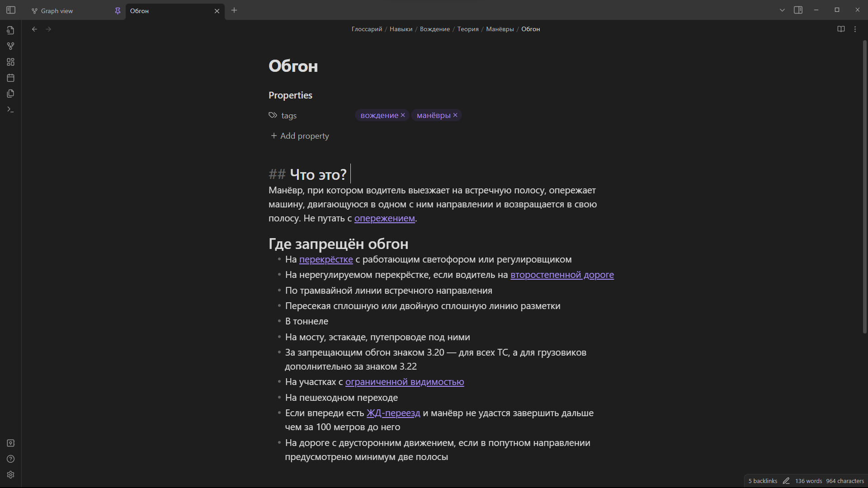The image size is (868, 488).
Task: Switch to reading view book icon
Action: [x=841, y=29]
